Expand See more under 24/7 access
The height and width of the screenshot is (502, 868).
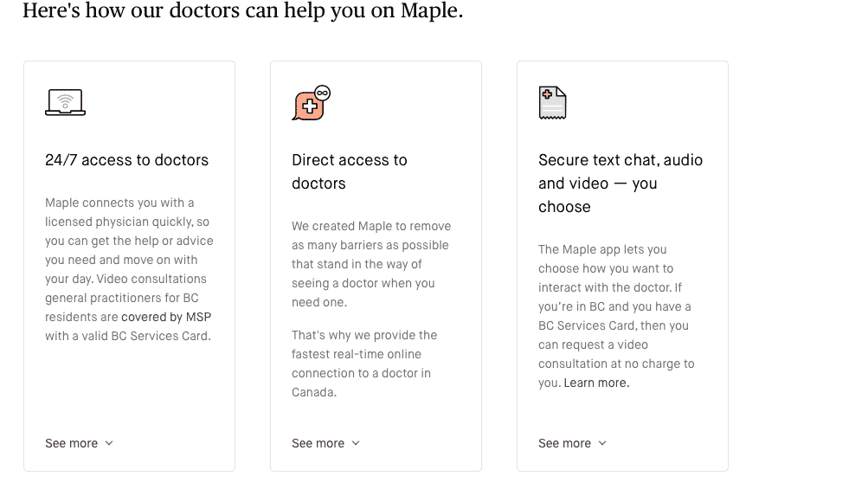79,443
